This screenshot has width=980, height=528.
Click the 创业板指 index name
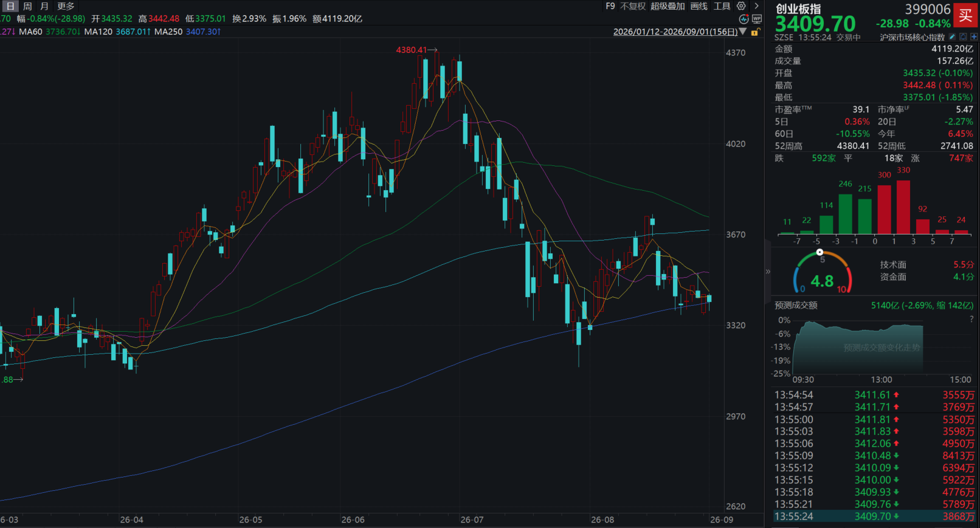tap(798, 9)
